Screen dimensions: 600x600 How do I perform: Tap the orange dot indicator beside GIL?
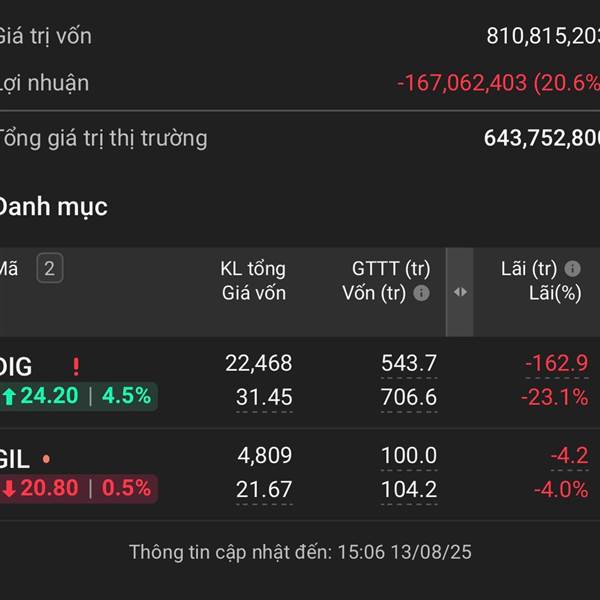coord(46,459)
